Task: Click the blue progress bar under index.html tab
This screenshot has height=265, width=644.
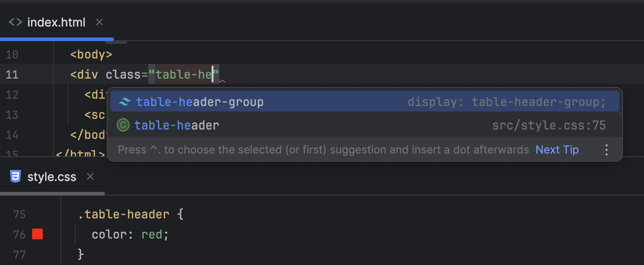Action: [x=57, y=39]
